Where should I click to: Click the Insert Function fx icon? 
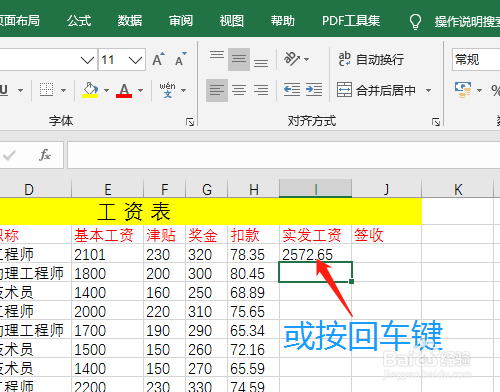click(45, 155)
